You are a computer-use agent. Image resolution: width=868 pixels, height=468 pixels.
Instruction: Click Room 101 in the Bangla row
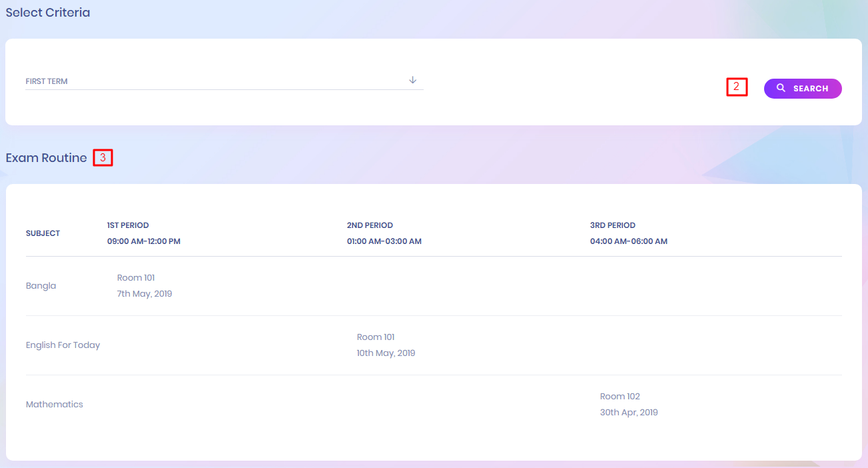[x=136, y=278]
